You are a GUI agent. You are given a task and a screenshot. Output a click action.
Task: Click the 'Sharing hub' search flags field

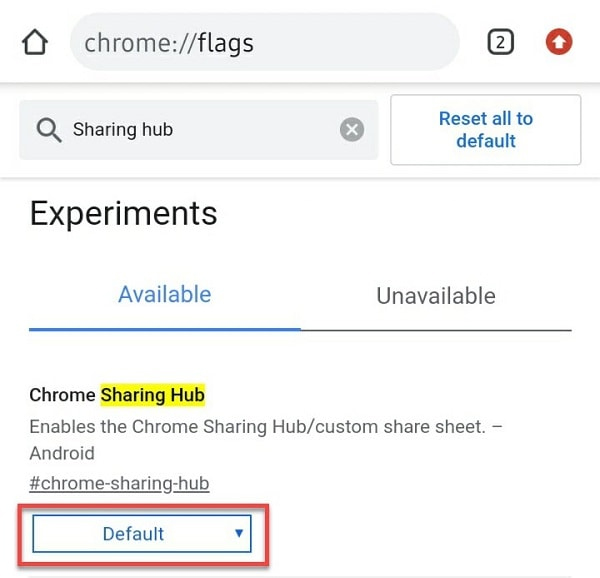tap(200, 130)
